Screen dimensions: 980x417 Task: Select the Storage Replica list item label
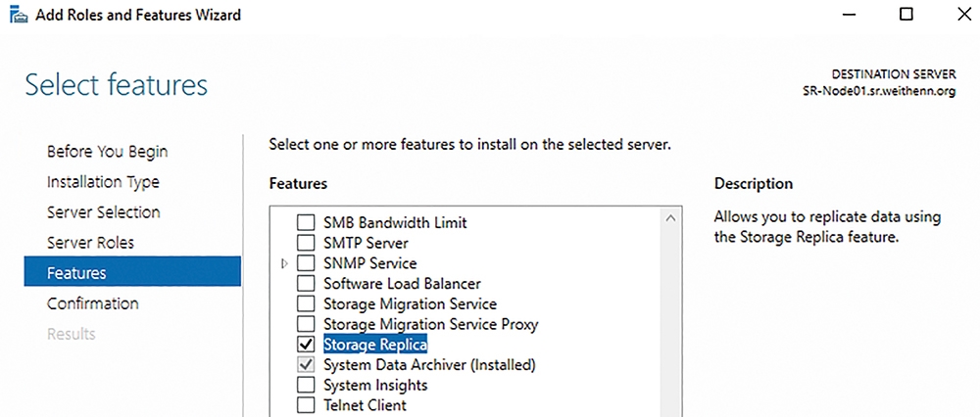click(375, 344)
